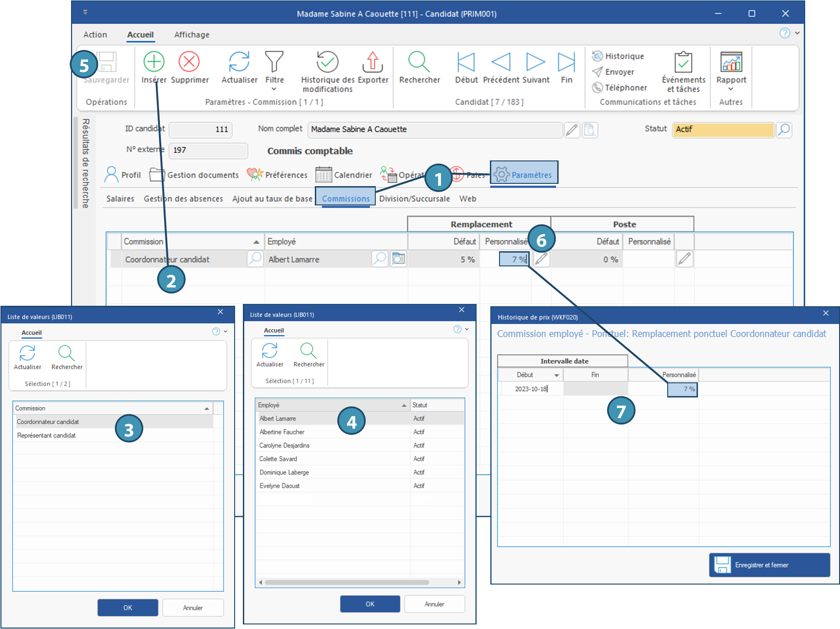Click the red Supprimer icon
The width and height of the screenshot is (840, 629).
coord(189,62)
